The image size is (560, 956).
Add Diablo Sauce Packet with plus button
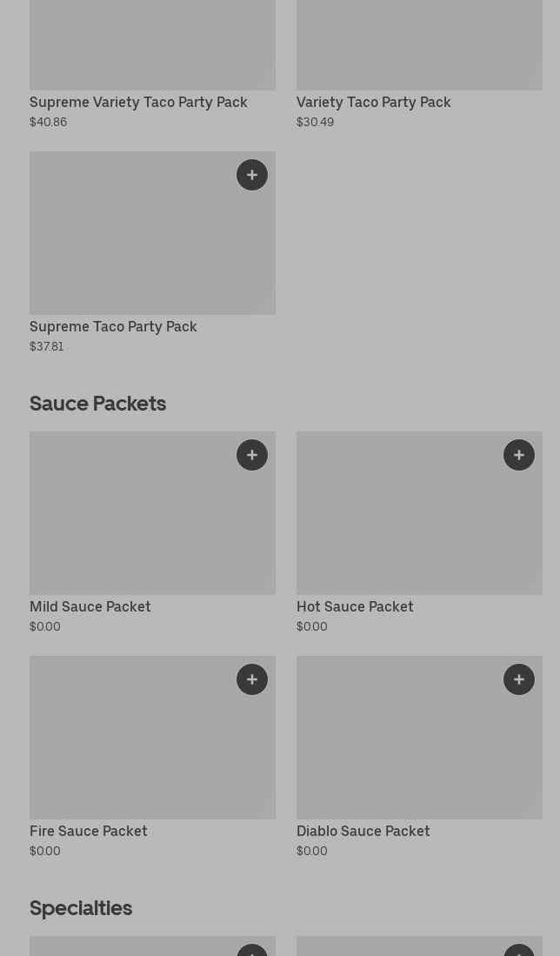point(519,679)
